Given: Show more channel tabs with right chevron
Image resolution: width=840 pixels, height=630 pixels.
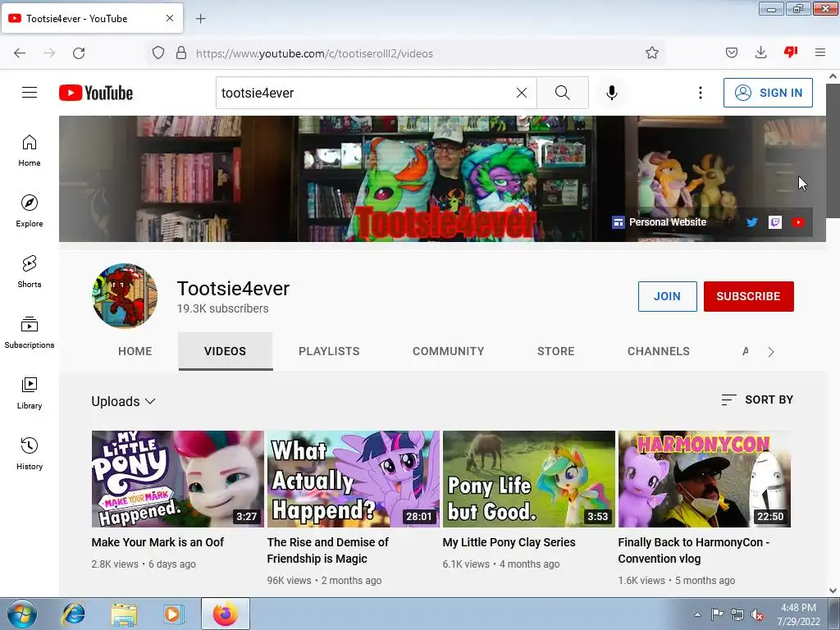Looking at the screenshot, I should tap(771, 352).
